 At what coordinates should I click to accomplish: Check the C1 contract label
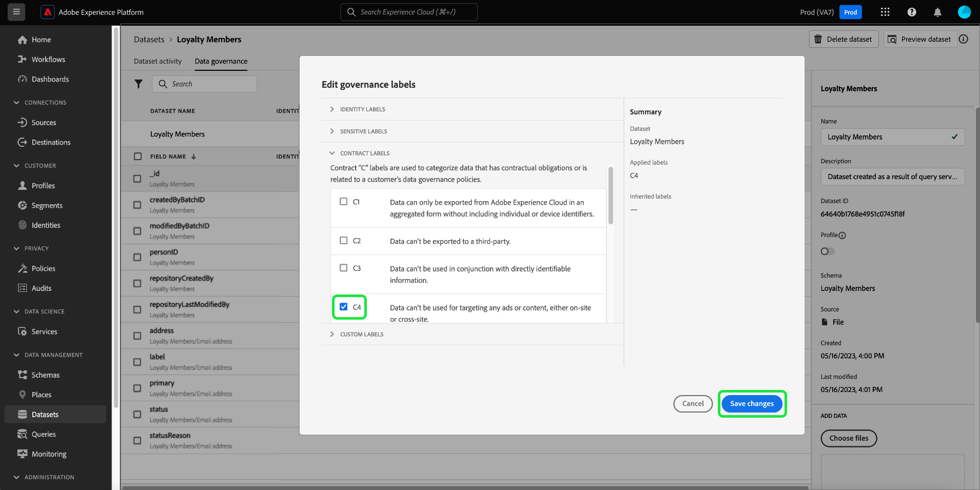344,202
